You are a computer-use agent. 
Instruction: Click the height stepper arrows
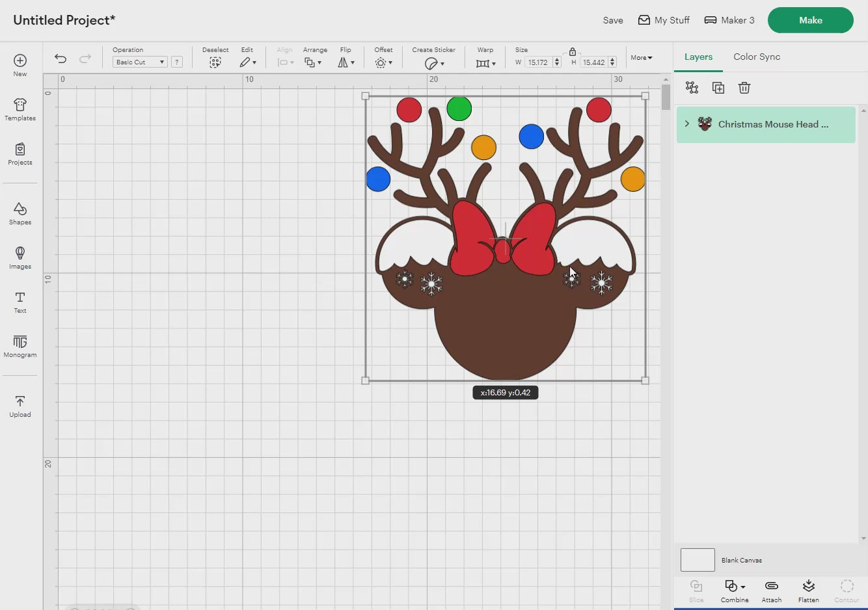pyautogui.click(x=612, y=62)
